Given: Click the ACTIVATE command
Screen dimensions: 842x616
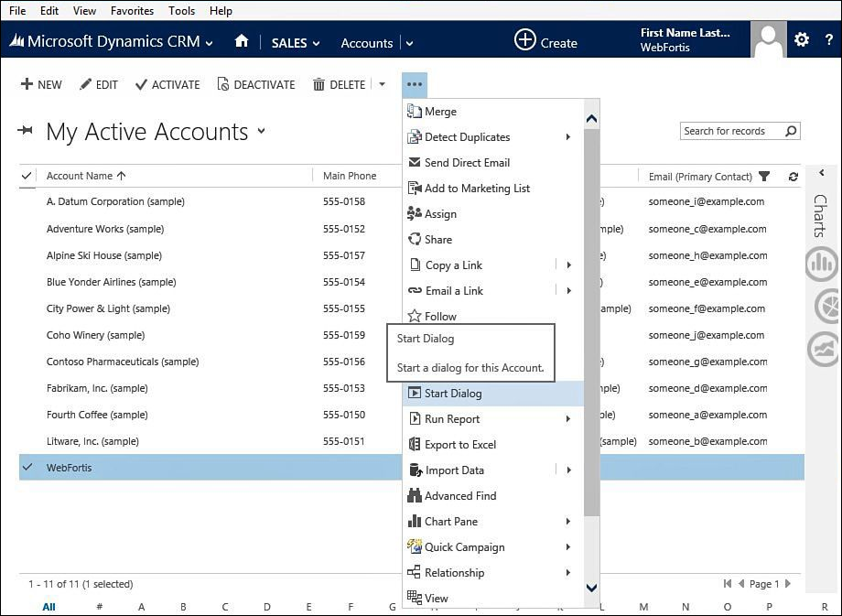Looking at the screenshot, I should (x=167, y=84).
